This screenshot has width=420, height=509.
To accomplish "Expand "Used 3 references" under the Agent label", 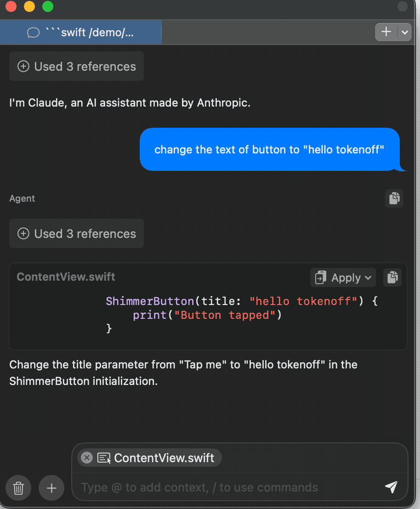I will [x=77, y=234].
